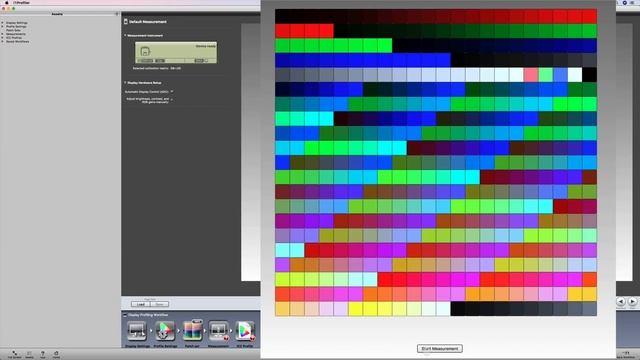Click the Assets panel header options icon
Image resolution: width=640 pixels, height=360 pixels.
[117, 14]
